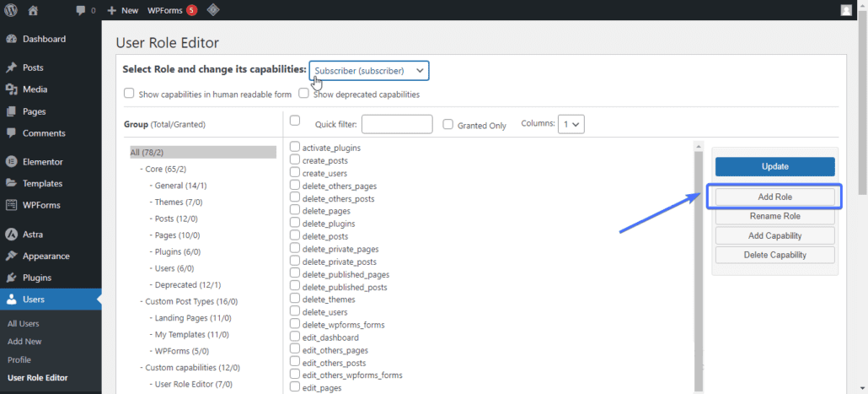Toggle Show deprecated capabilities
868x394 pixels.
click(303, 93)
